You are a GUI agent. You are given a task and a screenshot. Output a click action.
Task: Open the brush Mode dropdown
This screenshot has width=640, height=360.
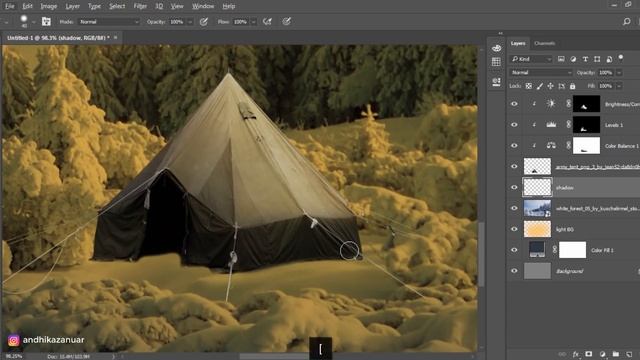(109, 22)
